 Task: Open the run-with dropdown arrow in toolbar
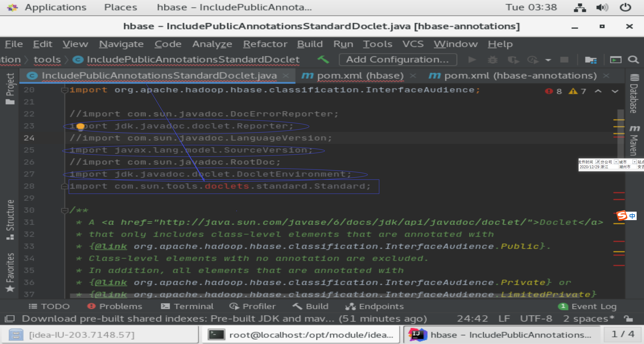[548, 60]
